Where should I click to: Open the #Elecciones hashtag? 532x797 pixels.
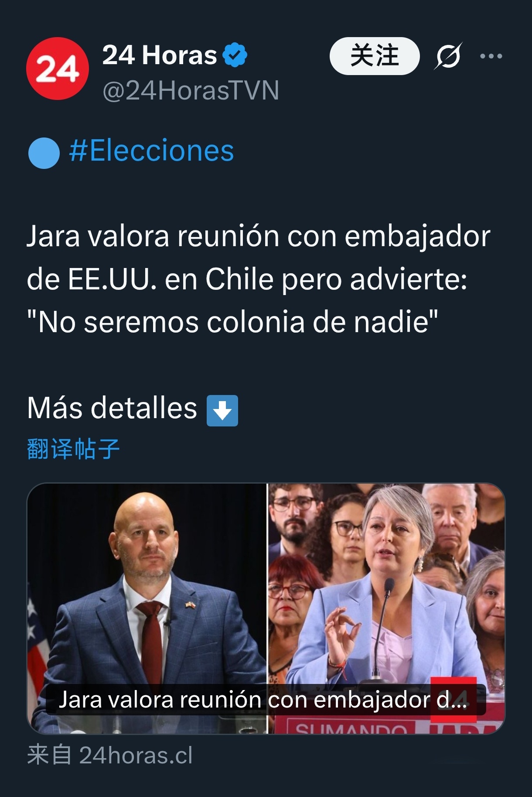pyautogui.click(x=151, y=151)
